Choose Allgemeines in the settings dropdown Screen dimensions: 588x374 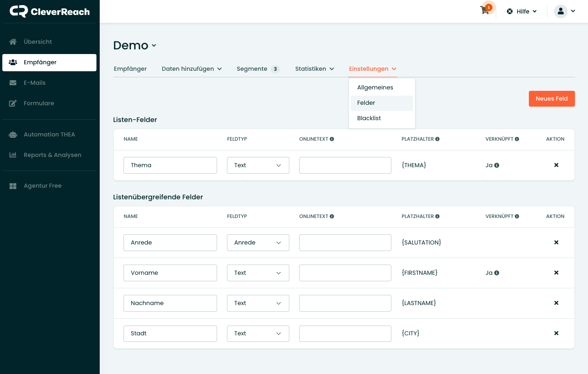(375, 88)
